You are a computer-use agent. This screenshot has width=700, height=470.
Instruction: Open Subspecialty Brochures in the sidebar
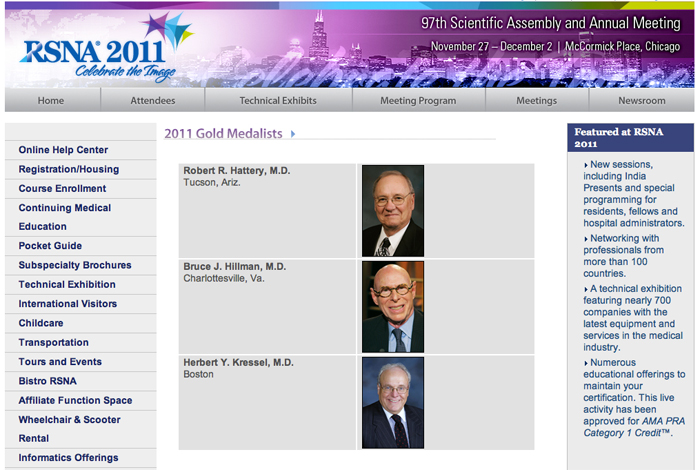click(75, 265)
